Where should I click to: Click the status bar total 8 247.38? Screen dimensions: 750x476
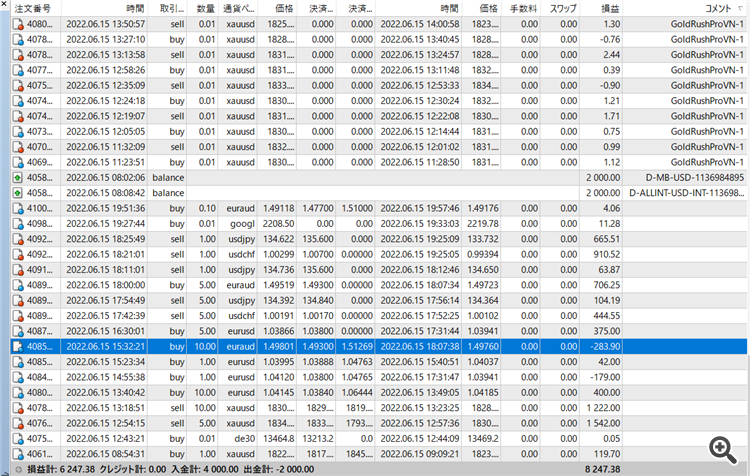tap(602, 469)
